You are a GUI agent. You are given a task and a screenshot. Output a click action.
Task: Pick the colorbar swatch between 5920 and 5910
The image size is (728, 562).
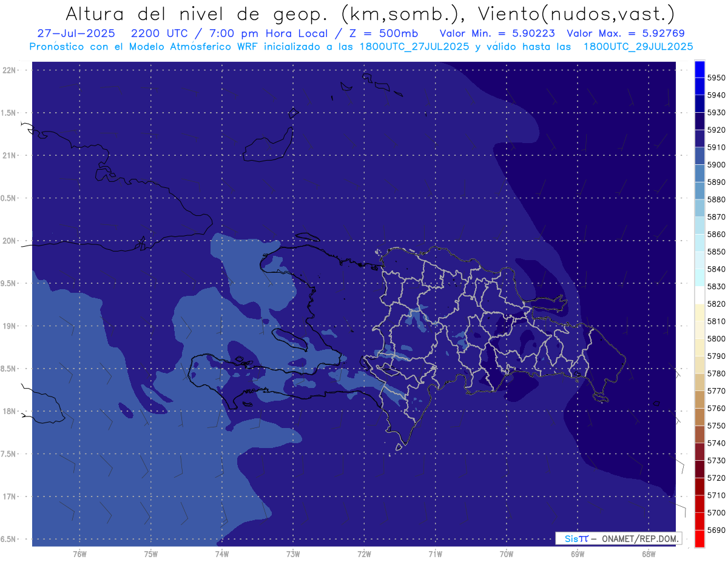tap(699, 139)
